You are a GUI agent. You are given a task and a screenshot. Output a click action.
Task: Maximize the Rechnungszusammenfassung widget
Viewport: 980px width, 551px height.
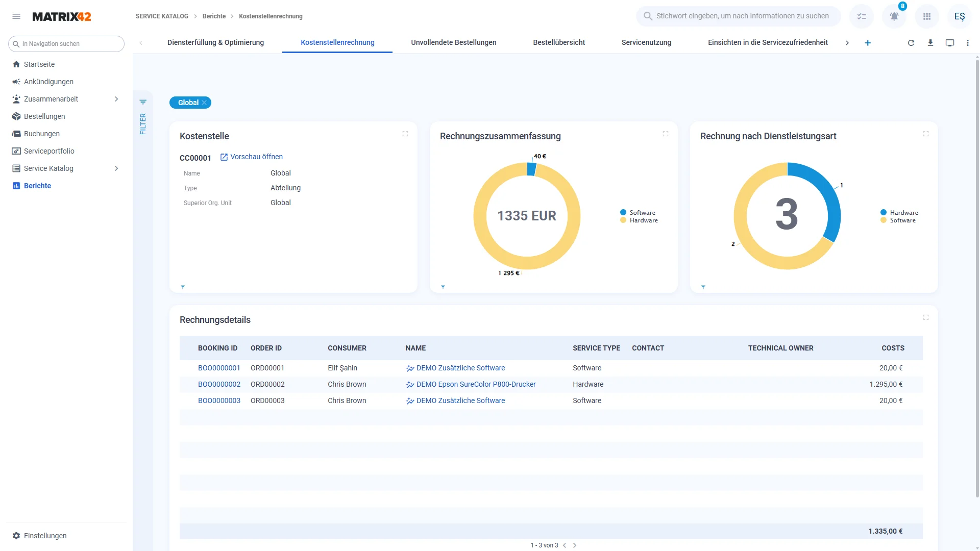[x=666, y=134]
